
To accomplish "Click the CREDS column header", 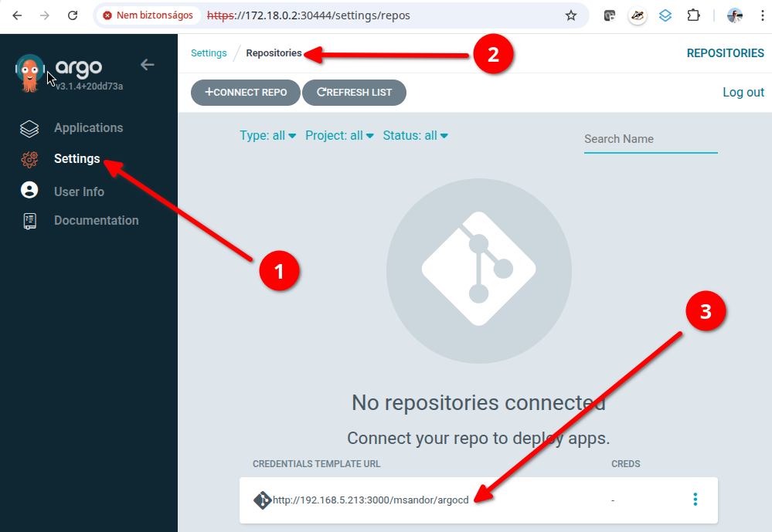I will 626,464.
